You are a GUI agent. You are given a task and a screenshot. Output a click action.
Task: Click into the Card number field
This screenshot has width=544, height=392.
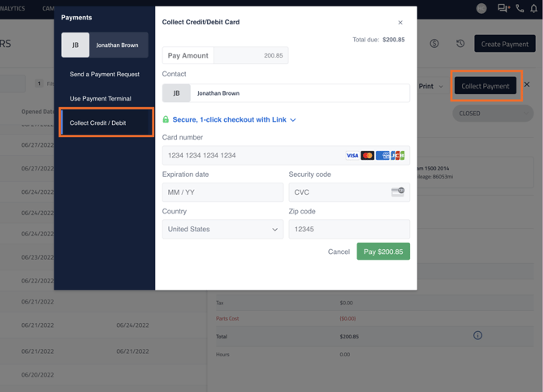(x=252, y=155)
